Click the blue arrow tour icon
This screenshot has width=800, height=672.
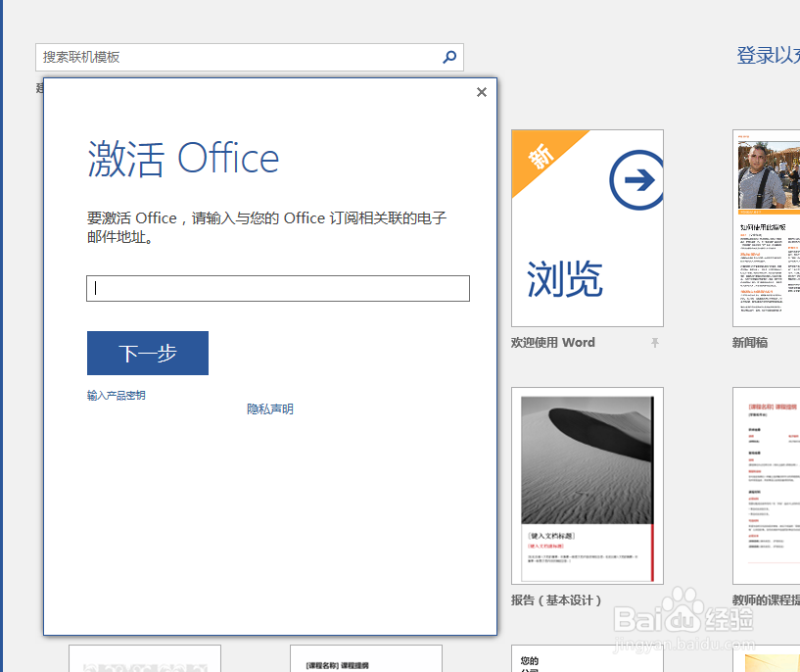pyautogui.click(x=636, y=179)
